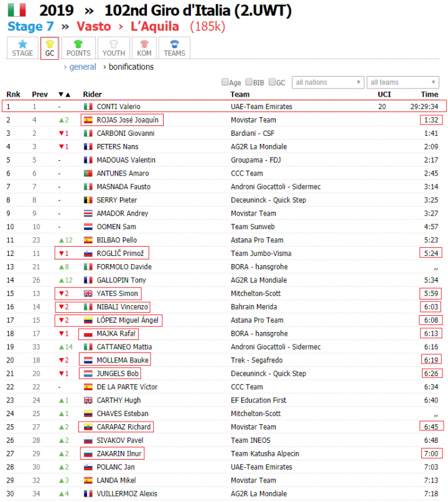Click the Italian flag beside the race title
The width and height of the screenshot is (448, 502).
pos(17,10)
